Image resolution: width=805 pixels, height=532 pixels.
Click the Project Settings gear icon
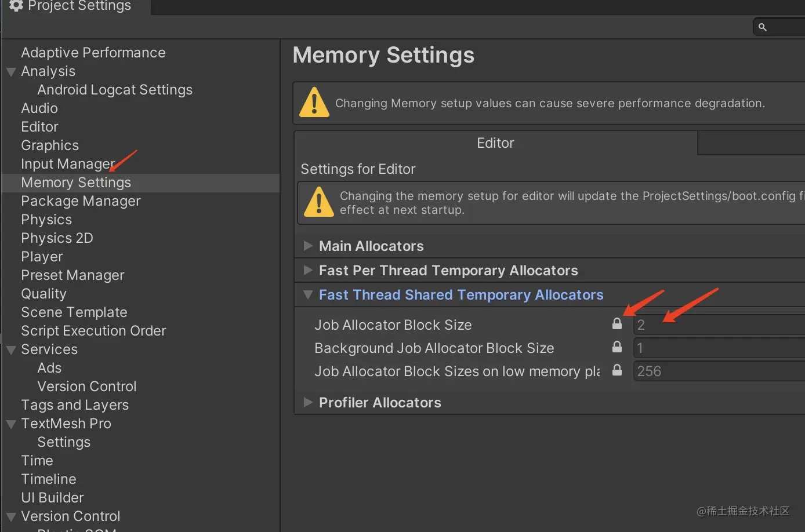(x=16, y=5)
